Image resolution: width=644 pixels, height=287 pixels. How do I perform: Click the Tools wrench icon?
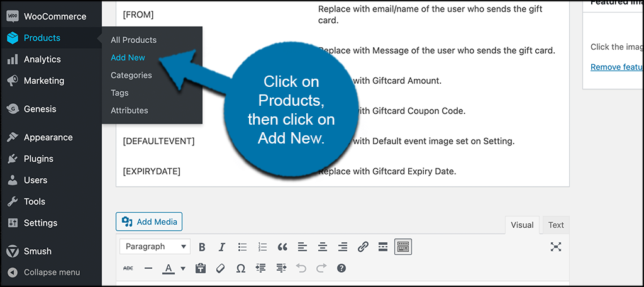[13, 201]
